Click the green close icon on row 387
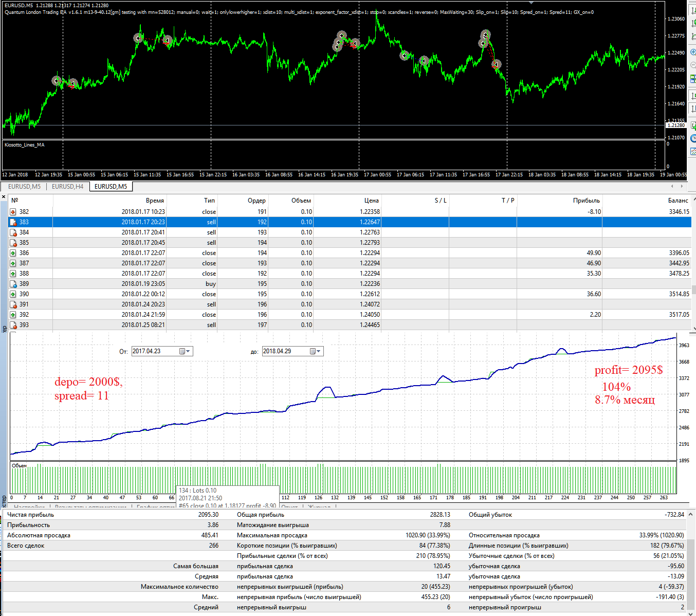This screenshot has width=696, height=616. coord(13,263)
